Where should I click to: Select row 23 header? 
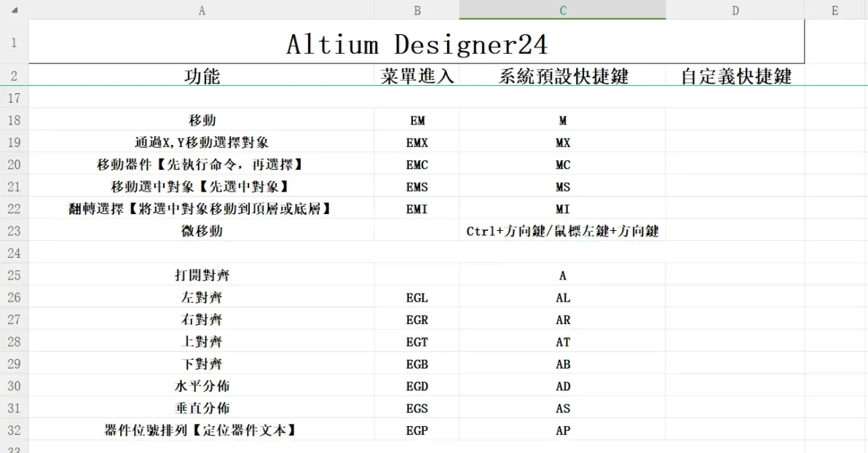15,231
